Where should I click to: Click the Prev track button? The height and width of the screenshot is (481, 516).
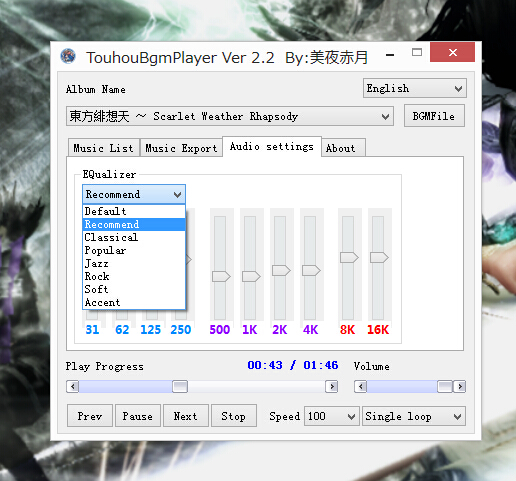click(x=90, y=416)
